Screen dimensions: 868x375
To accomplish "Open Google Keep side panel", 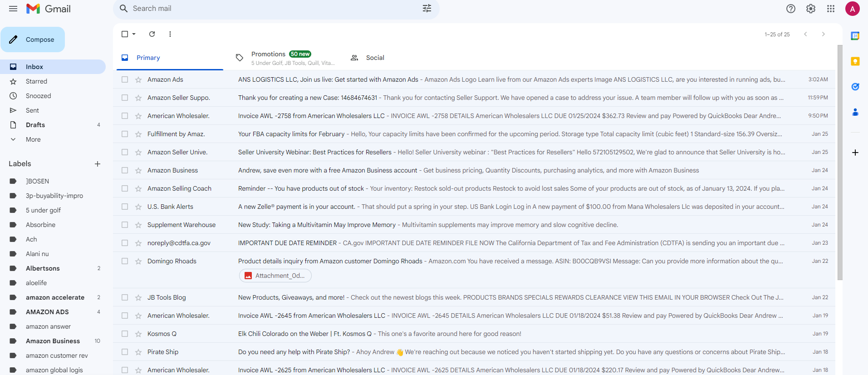I will pyautogui.click(x=855, y=61).
